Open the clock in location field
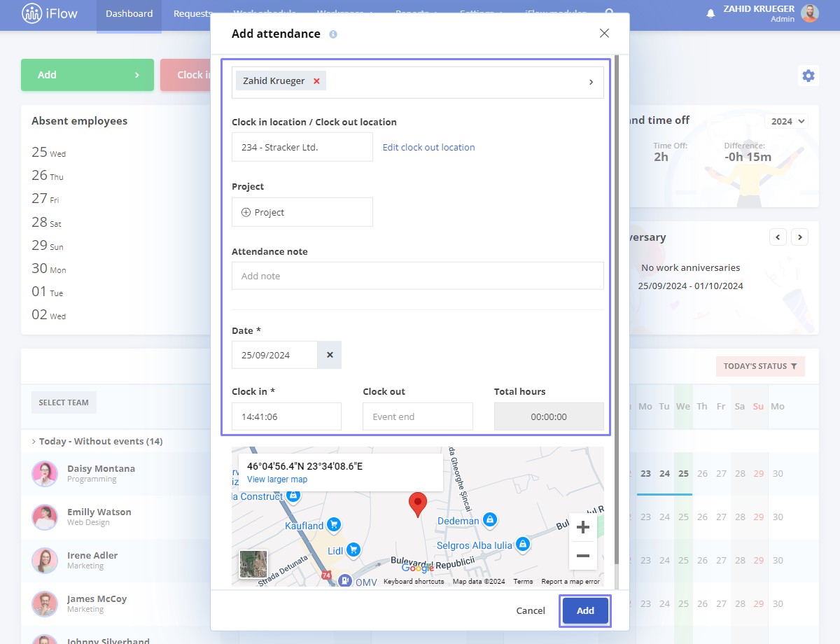 [302, 147]
